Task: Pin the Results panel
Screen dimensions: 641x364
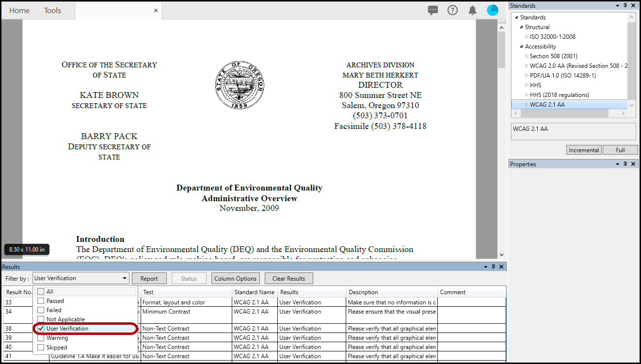Action: click(494, 267)
